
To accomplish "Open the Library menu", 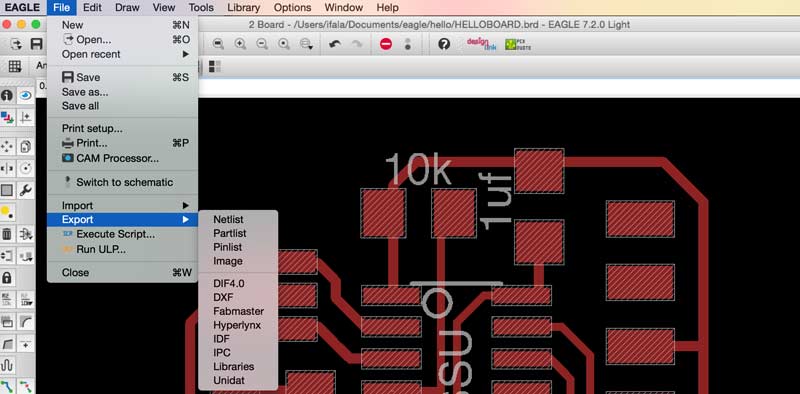I will (x=243, y=8).
